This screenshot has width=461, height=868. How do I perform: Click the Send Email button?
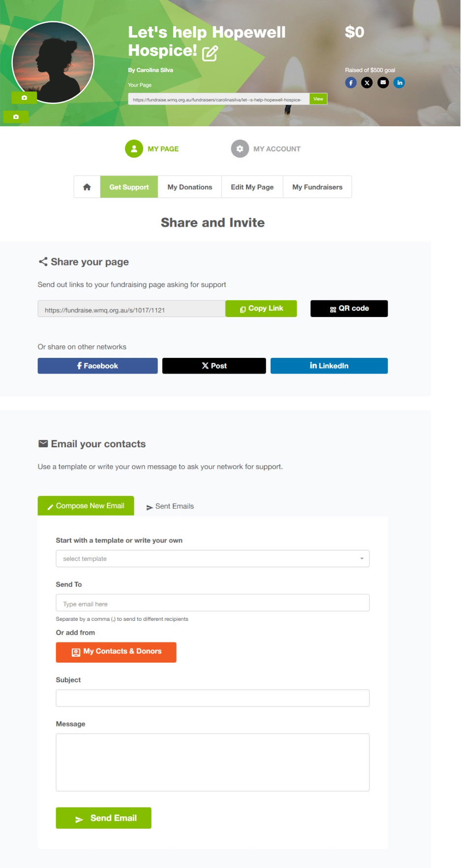tap(104, 818)
